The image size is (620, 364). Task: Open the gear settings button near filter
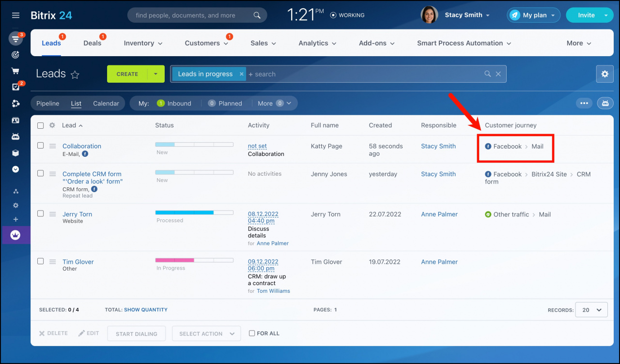(x=604, y=74)
